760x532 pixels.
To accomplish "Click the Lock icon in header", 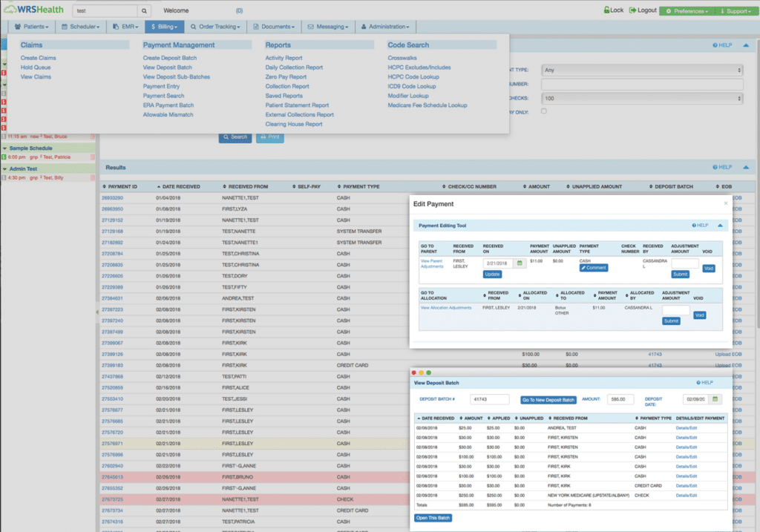I will click(606, 10).
